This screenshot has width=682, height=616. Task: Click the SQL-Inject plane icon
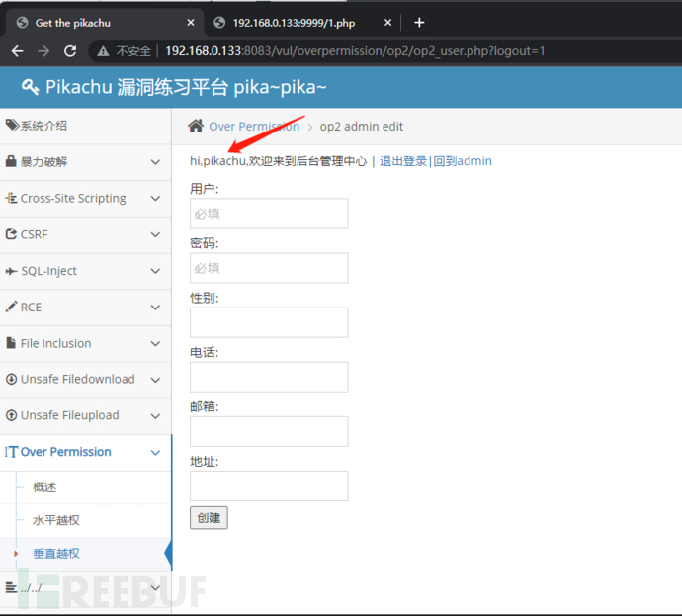tap(11, 271)
